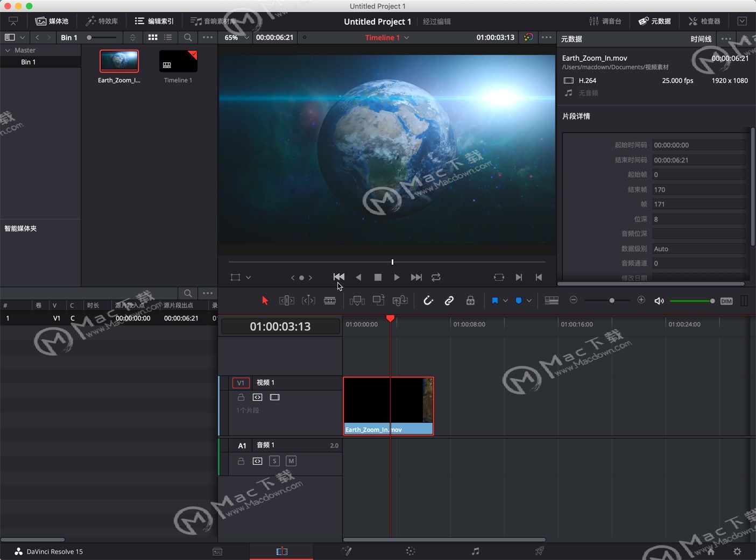Click the Replace Clip icon
This screenshot has width=756, height=560.
400,301
